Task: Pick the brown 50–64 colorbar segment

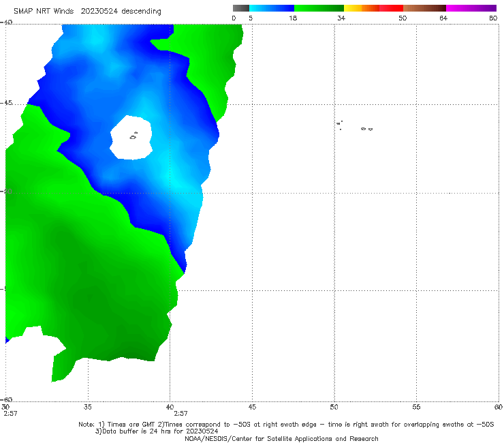Action: tap(424, 8)
